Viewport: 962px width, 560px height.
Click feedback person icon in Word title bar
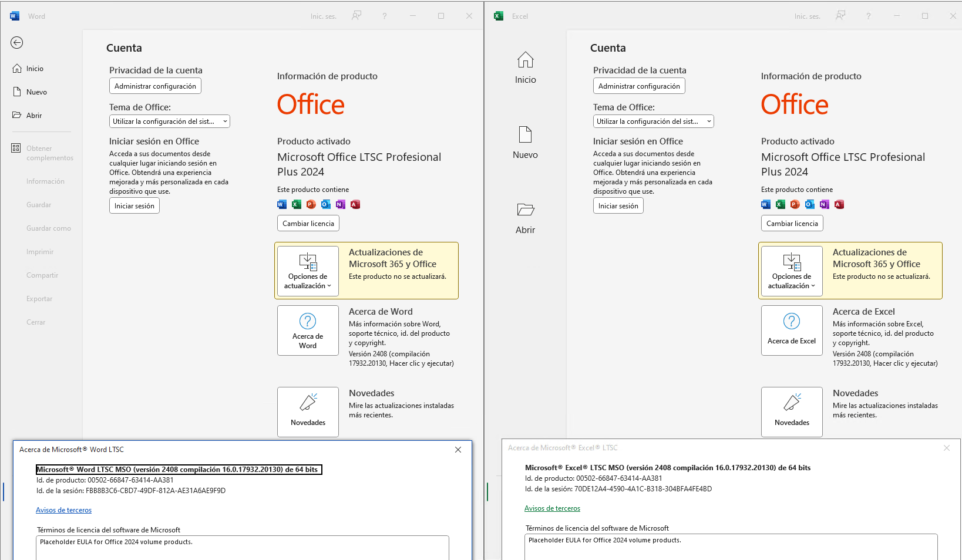pos(356,16)
